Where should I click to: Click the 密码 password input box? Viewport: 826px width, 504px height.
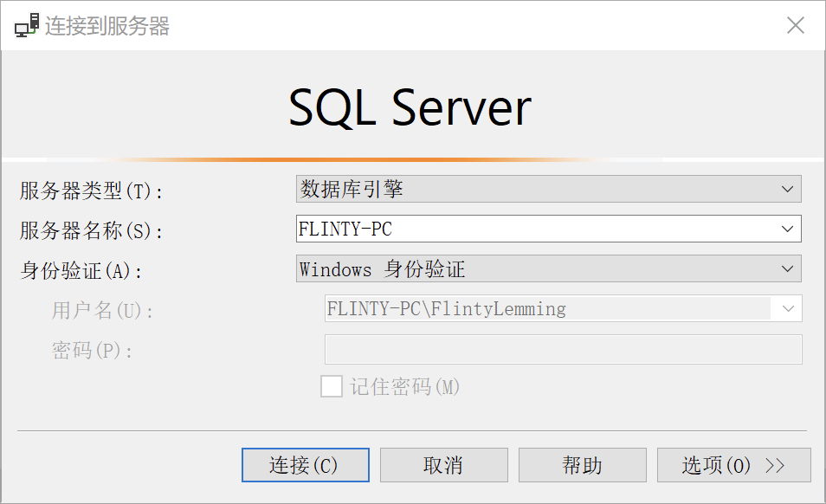point(563,349)
